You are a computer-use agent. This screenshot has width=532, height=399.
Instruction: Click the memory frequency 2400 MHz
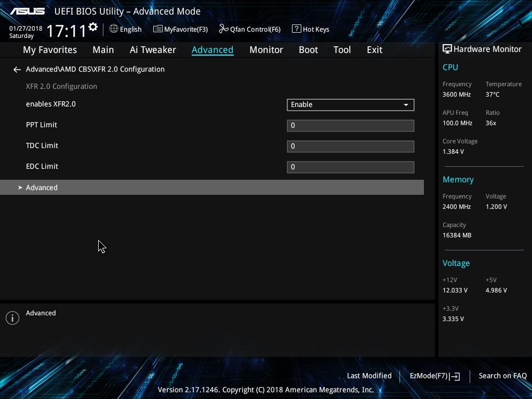click(457, 207)
